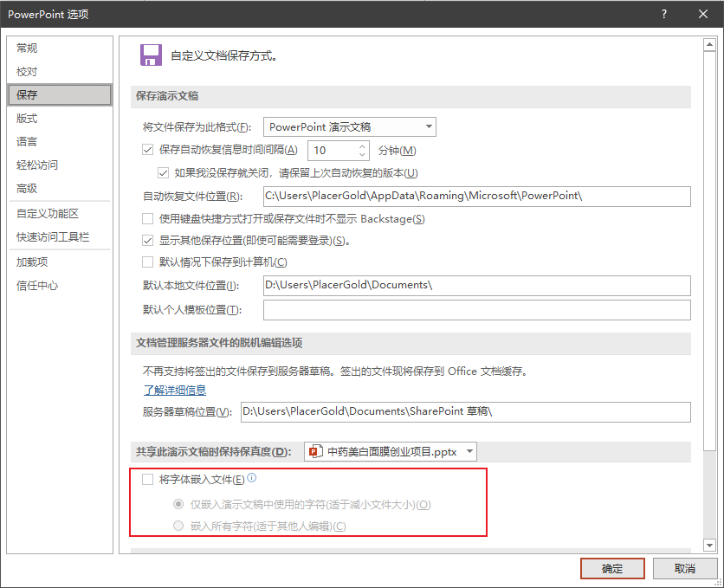Click the info icon beside 将字体嵌入文件

tap(252, 478)
